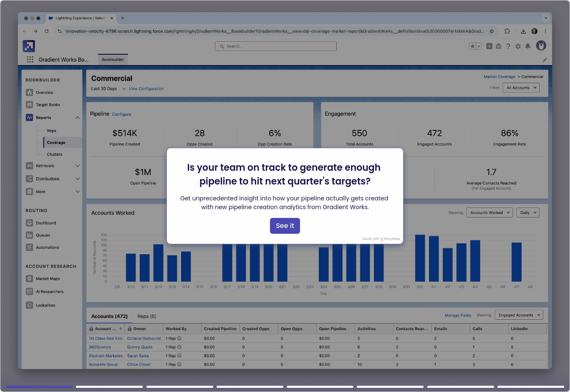The image size is (570, 392).
Task: Open browser extensions puzzle icon
Action: coord(507,31)
